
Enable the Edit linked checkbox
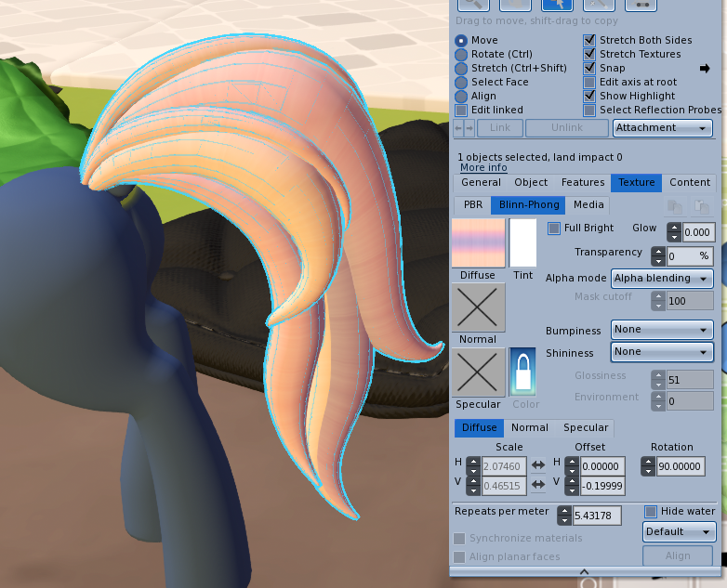[x=461, y=111]
